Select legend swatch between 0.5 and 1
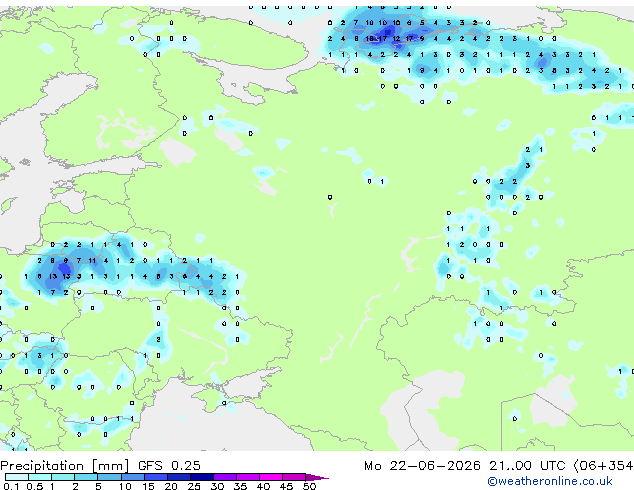The height and width of the screenshot is (490, 634). [40, 477]
